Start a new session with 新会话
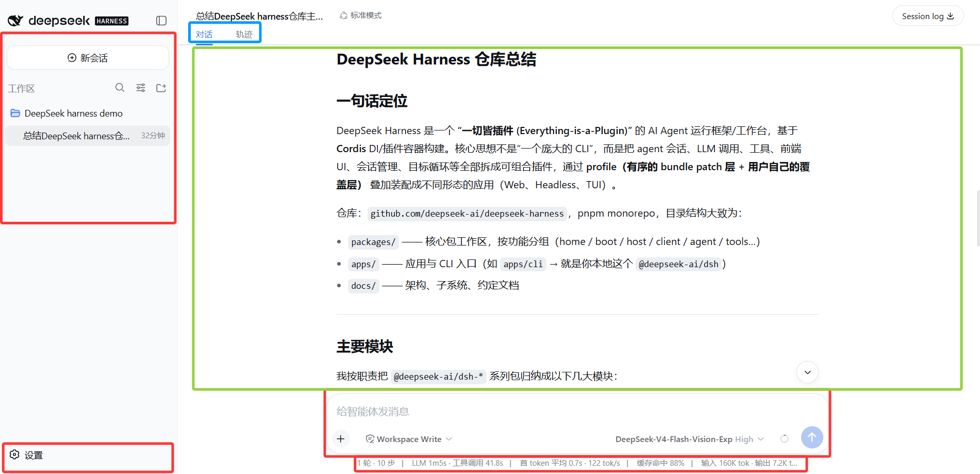The image size is (980, 474). [88, 58]
